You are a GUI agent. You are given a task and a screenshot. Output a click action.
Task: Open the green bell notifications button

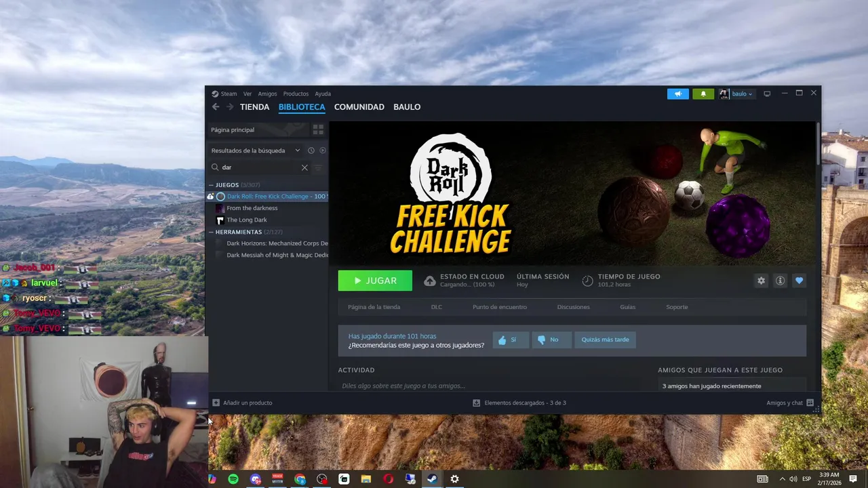coord(703,94)
